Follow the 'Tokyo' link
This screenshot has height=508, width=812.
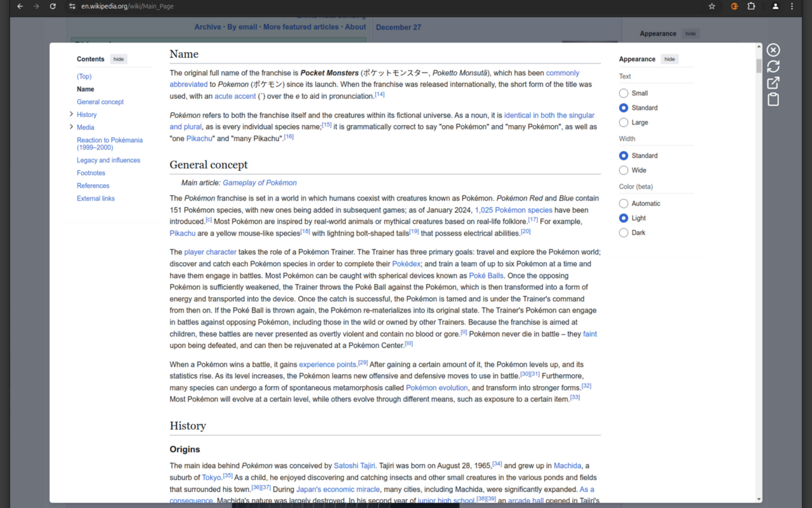click(212, 478)
